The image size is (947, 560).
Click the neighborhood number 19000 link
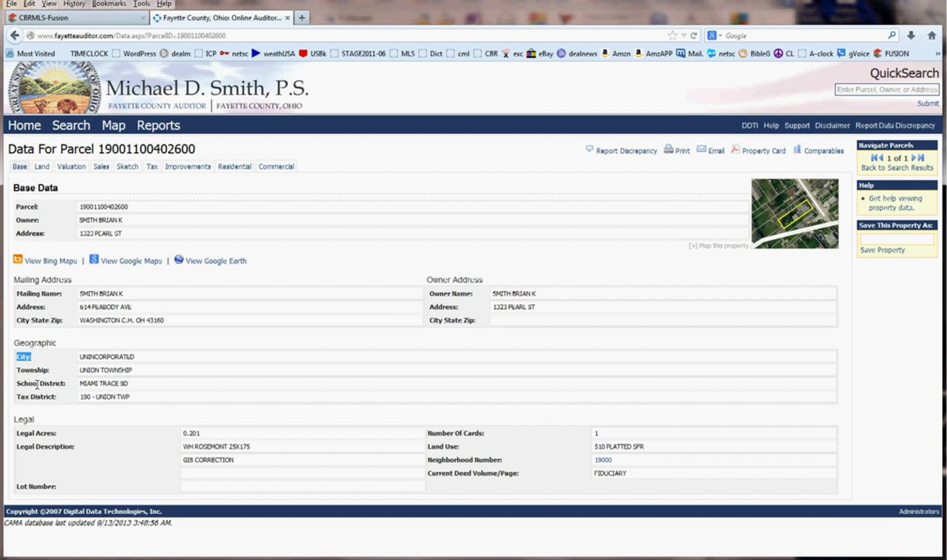pos(603,460)
